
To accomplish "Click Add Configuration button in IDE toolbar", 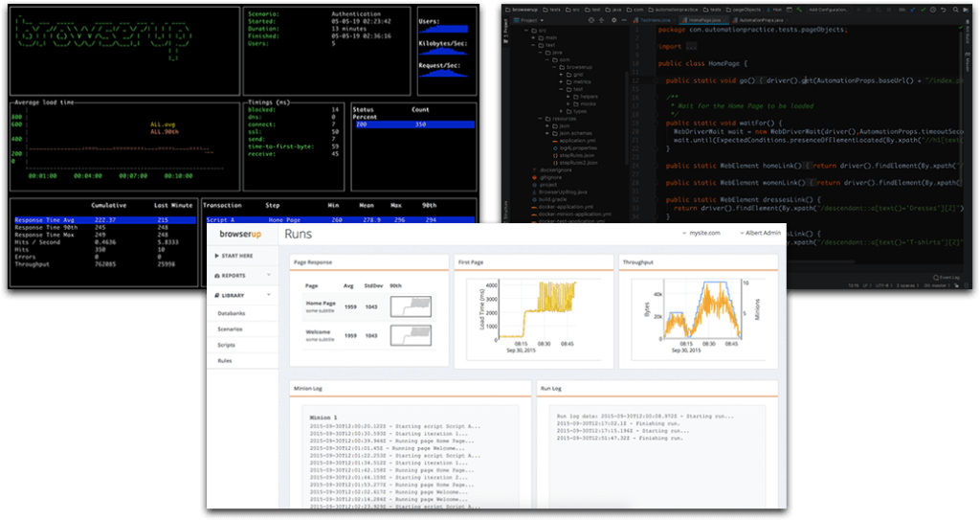I will tap(830, 10).
